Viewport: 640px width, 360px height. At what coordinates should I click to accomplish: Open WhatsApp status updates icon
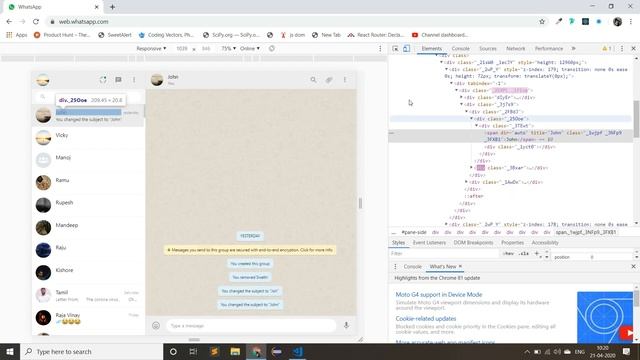103,80
